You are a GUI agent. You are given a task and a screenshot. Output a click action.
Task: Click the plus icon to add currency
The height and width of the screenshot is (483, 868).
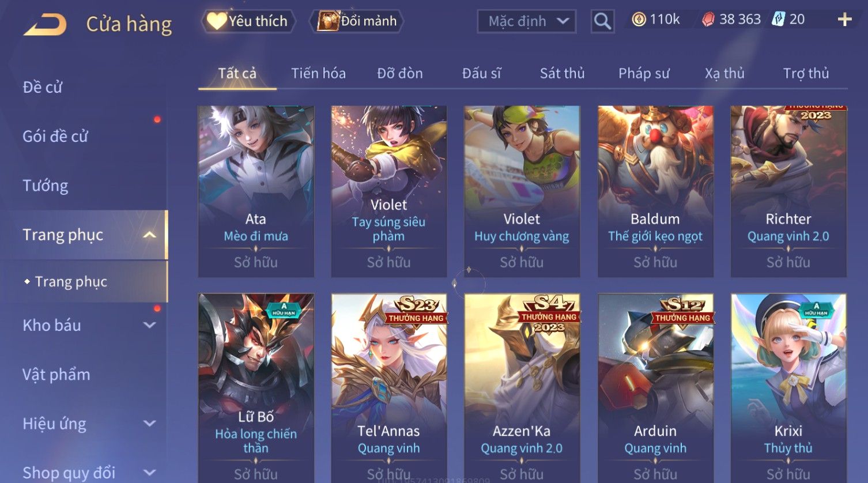click(x=844, y=20)
